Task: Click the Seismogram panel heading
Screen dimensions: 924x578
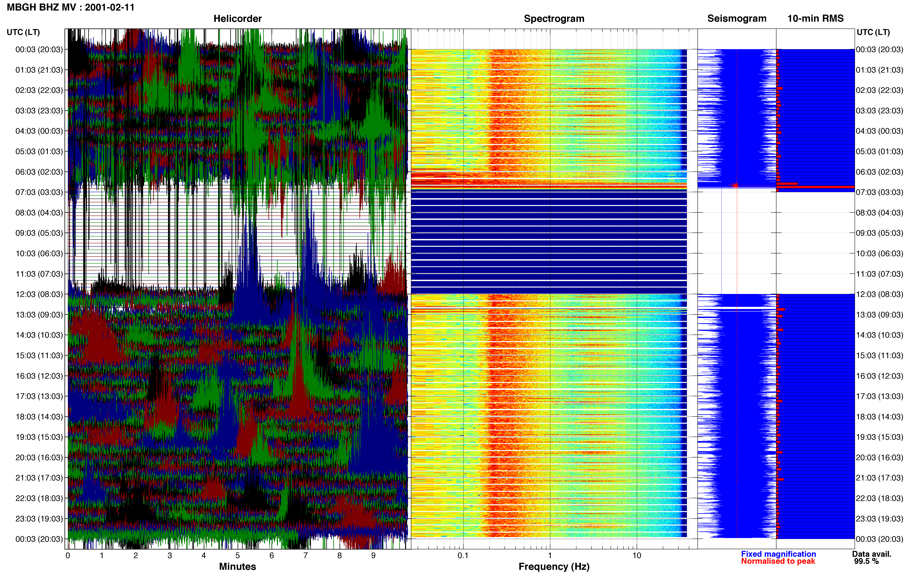Action: pos(737,18)
